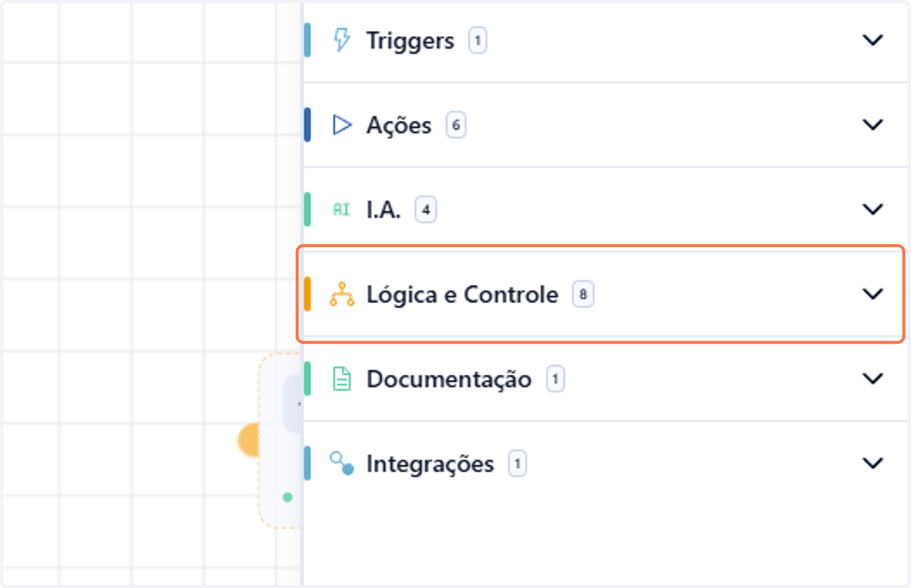Click the Ações count badge 6

coord(455,125)
